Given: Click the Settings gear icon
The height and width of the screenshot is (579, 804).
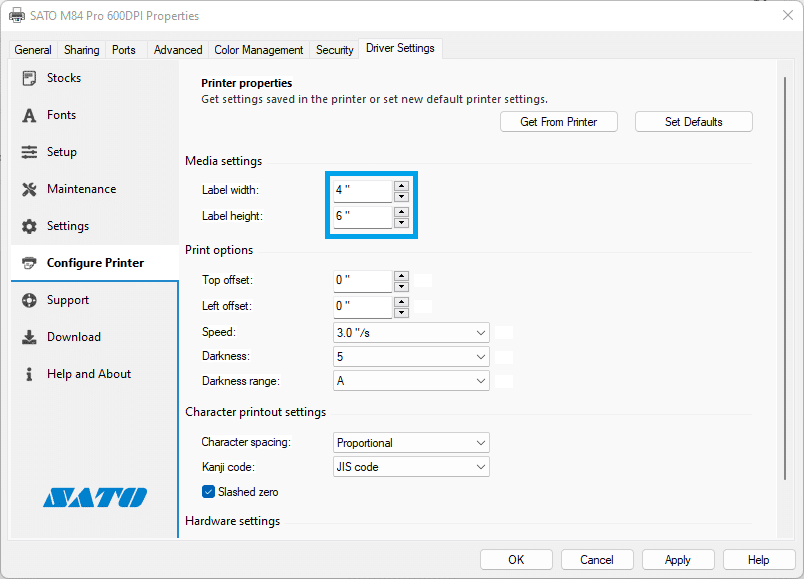Looking at the screenshot, I should tap(29, 226).
